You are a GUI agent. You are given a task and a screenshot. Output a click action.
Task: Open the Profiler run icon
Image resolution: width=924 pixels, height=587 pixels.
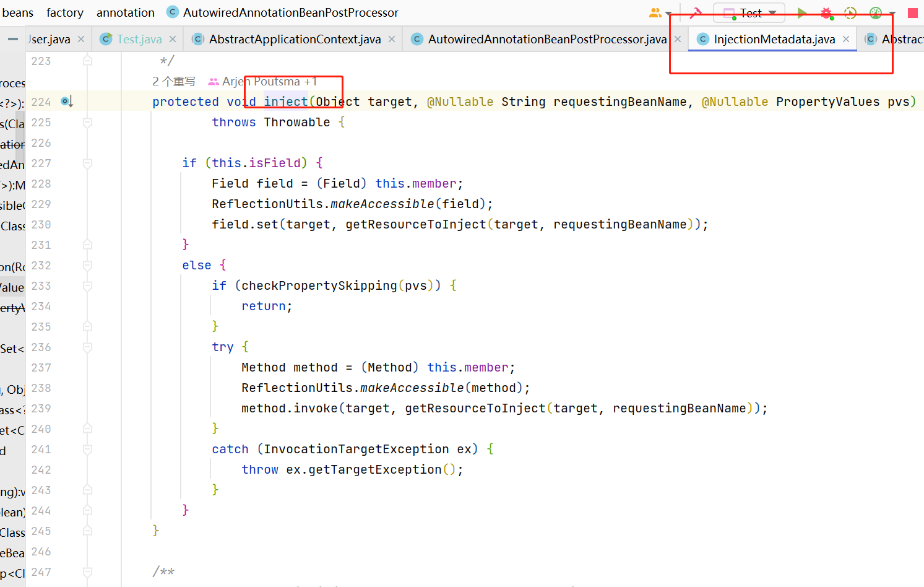pos(875,12)
